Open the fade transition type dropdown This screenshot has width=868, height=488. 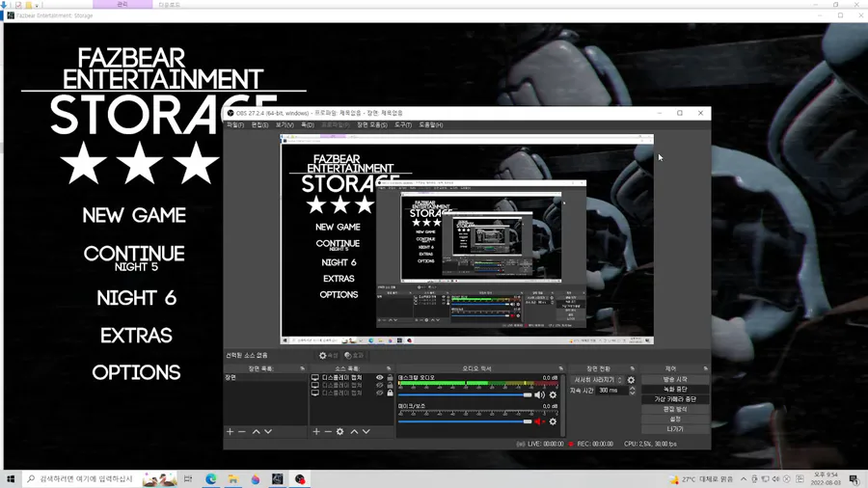point(597,380)
